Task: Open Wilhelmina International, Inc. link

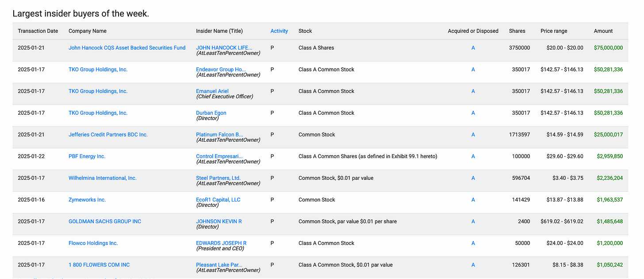Action: pyautogui.click(x=103, y=178)
